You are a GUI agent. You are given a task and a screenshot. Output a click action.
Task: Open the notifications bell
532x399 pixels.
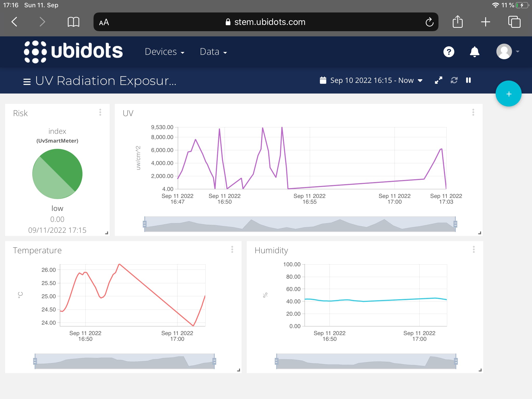coord(475,52)
